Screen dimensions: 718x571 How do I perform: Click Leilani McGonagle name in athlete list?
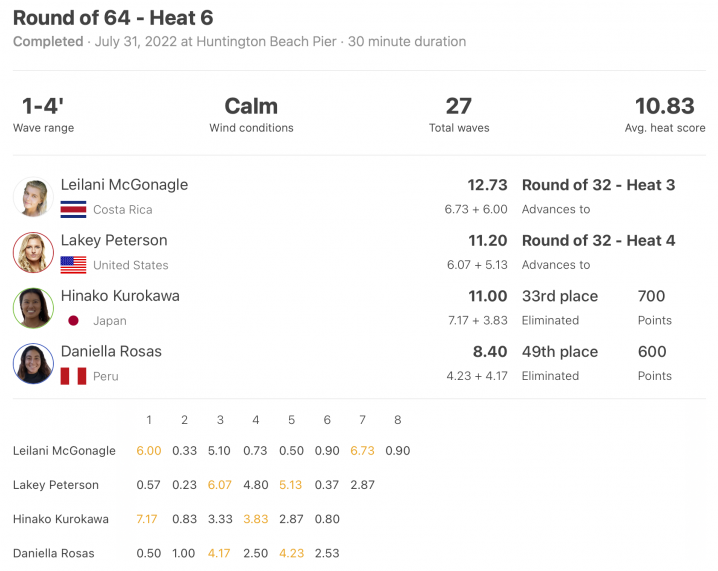(x=125, y=185)
